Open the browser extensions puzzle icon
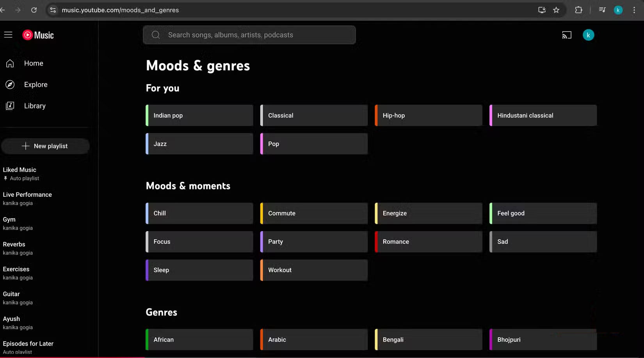The height and width of the screenshot is (358, 644). point(579,10)
